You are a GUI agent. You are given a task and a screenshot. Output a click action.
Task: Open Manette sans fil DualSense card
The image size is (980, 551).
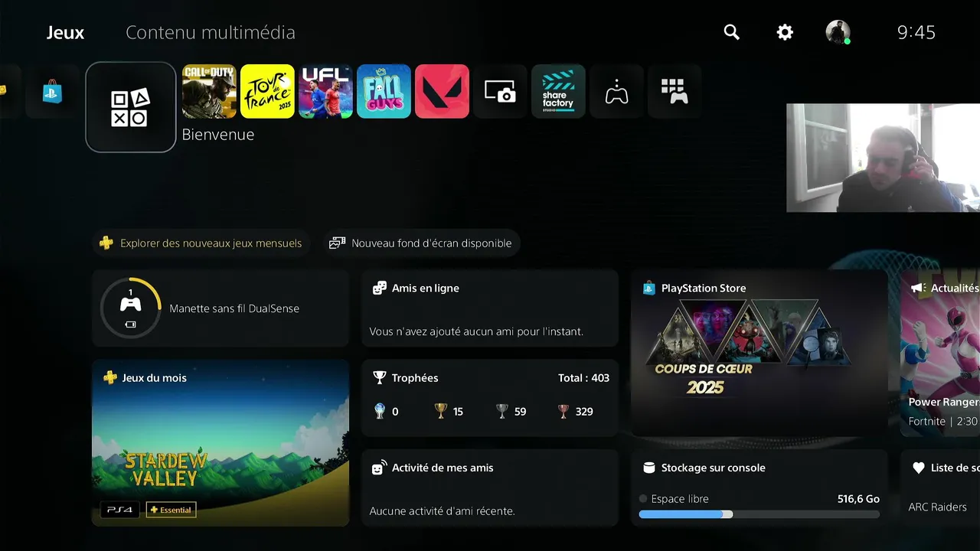point(220,308)
